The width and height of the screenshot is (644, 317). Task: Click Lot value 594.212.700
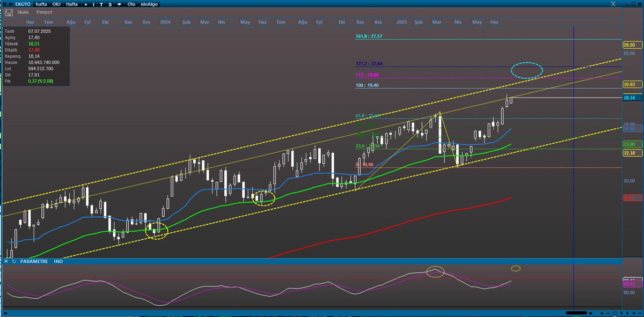click(41, 69)
